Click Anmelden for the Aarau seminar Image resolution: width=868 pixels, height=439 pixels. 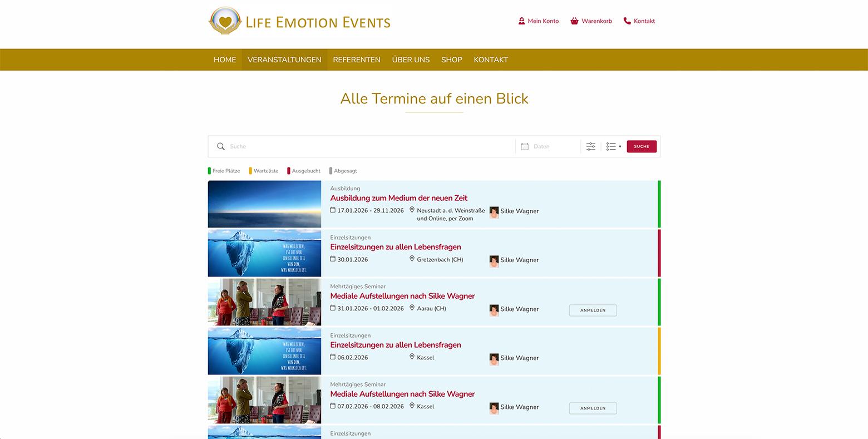click(593, 310)
